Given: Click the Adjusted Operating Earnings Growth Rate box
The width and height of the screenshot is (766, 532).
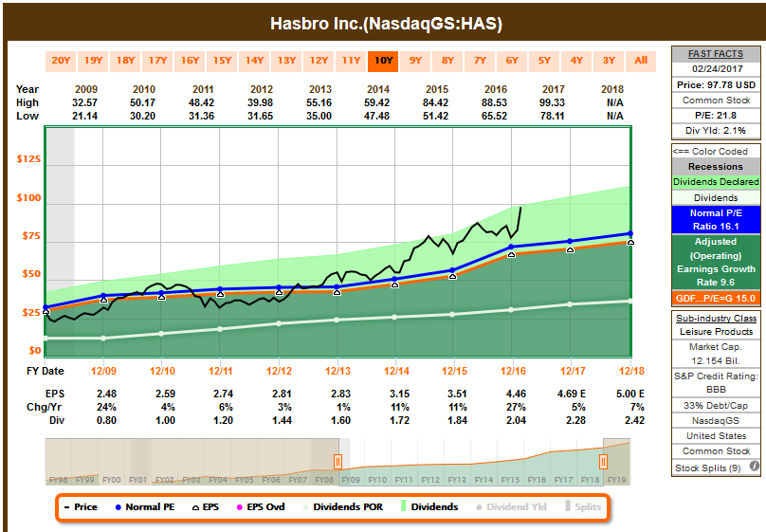Looking at the screenshot, I should click(716, 262).
